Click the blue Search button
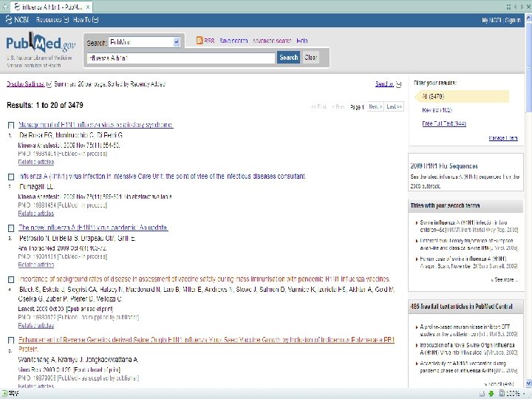The image size is (532, 399). pos(288,58)
